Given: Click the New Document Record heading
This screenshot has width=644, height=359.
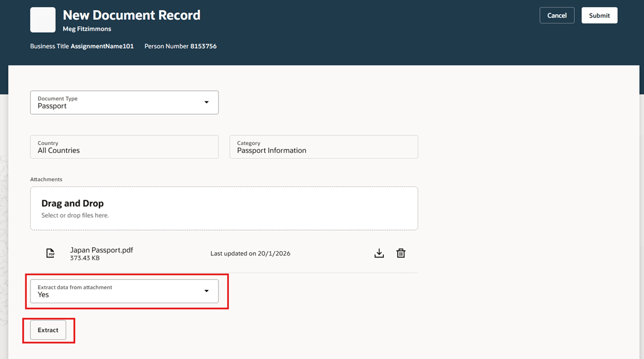Looking at the screenshot, I should [x=131, y=15].
